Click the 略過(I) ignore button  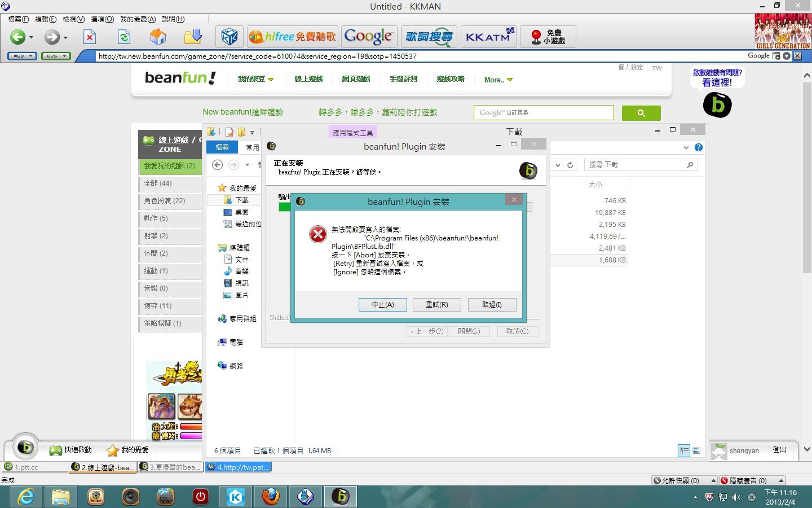point(492,305)
